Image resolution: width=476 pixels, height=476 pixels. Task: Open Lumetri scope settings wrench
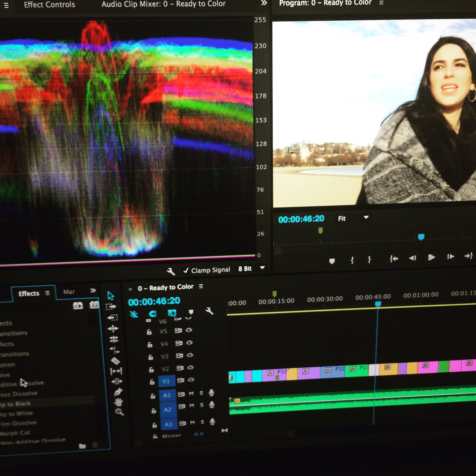click(171, 271)
